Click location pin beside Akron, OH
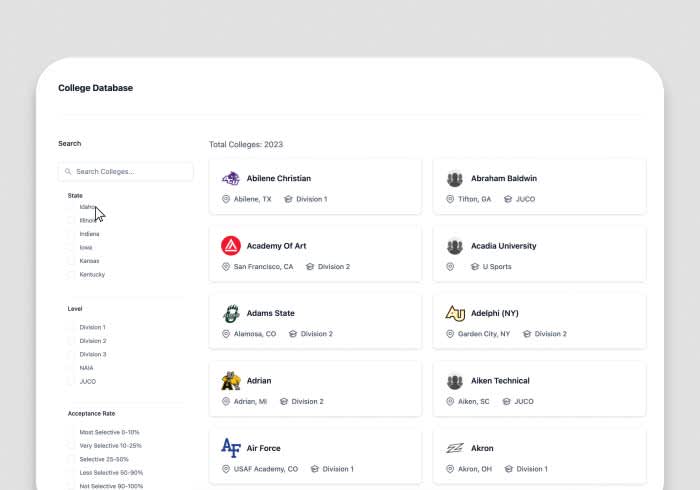 point(450,469)
